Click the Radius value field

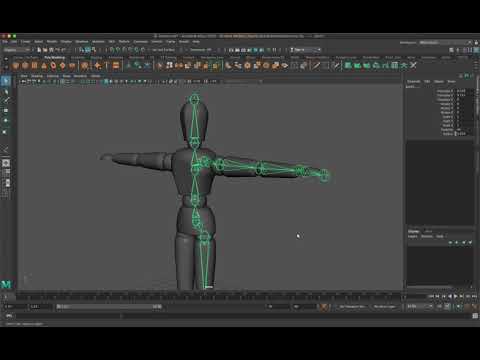click(465, 134)
